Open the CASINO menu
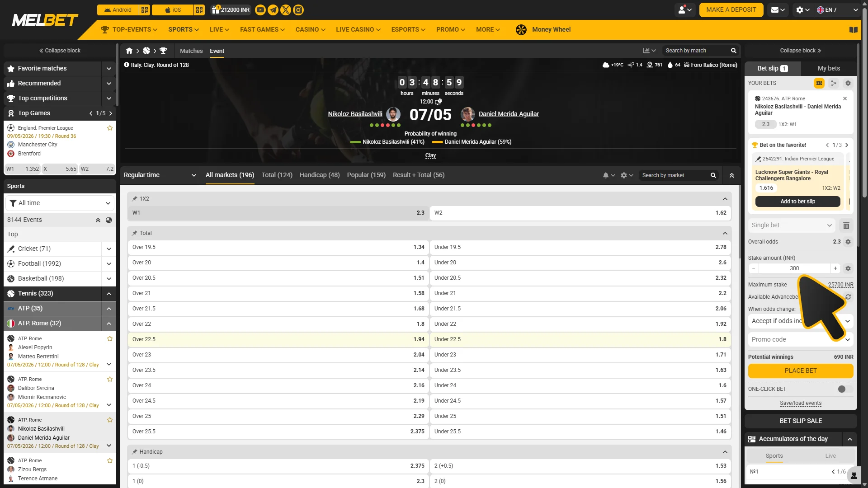The image size is (868, 488). point(311,30)
